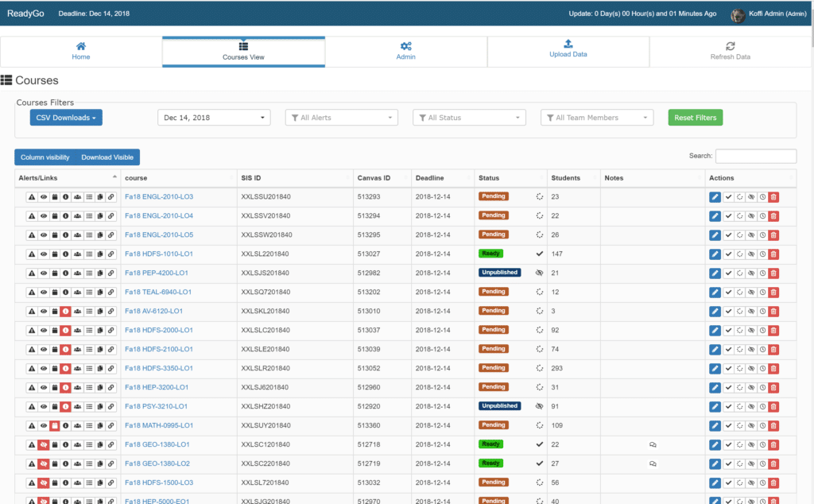
Task: Click the checkmark action for Fa18 HDFS-2000-LO1
Action: click(728, 330)
